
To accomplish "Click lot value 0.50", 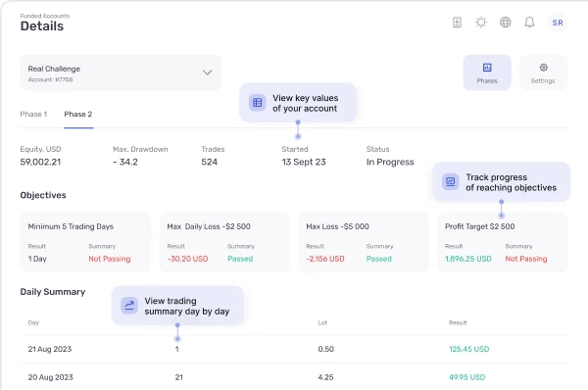I will pos(326,349).
